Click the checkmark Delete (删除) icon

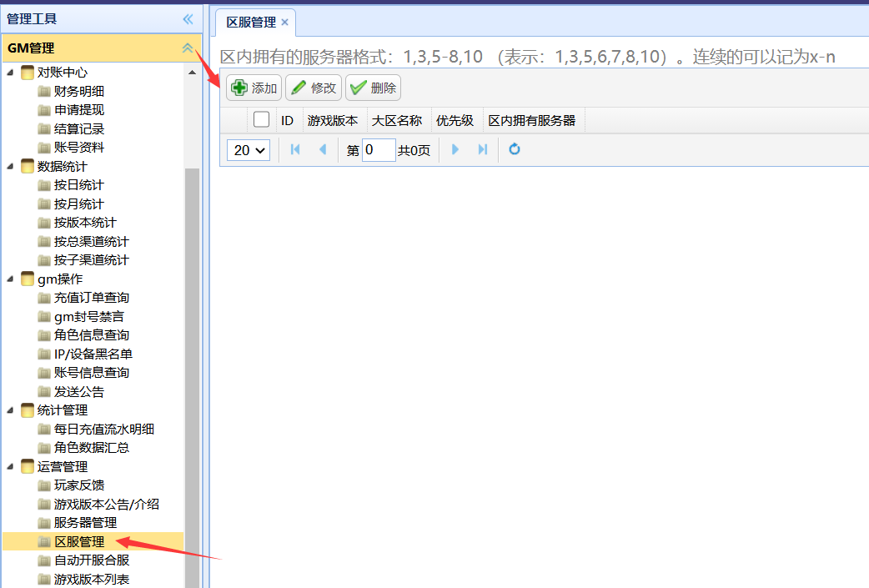(359, 88)
